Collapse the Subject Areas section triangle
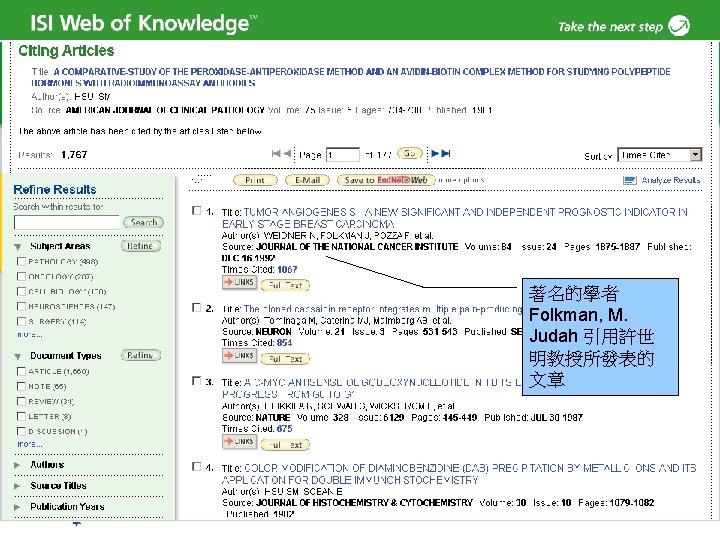Image resolution: width=720 pixels, height=540 pixels. click(x=18, y=247)
